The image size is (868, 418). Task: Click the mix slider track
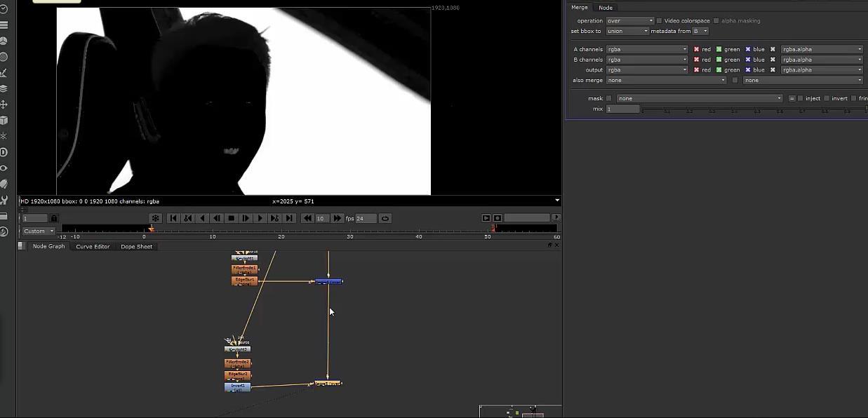coord(753,109)
